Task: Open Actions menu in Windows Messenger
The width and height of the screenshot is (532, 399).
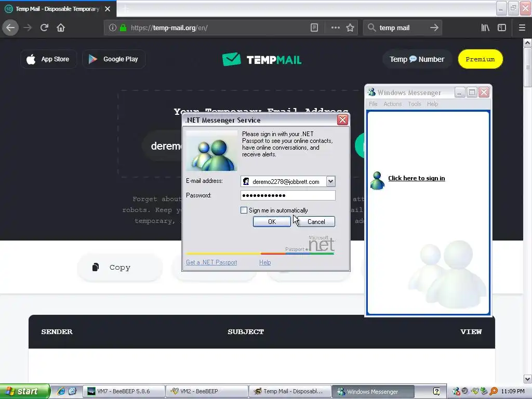Action: click(393, 104)
